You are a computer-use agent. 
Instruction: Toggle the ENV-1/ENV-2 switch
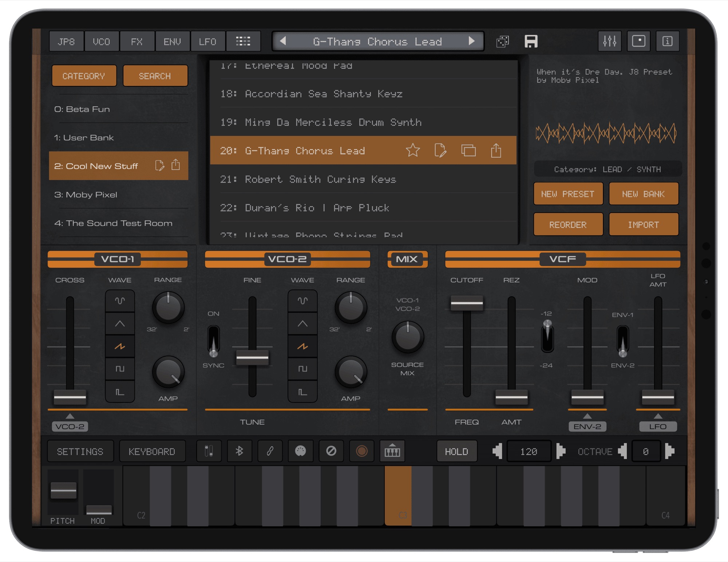623,341
